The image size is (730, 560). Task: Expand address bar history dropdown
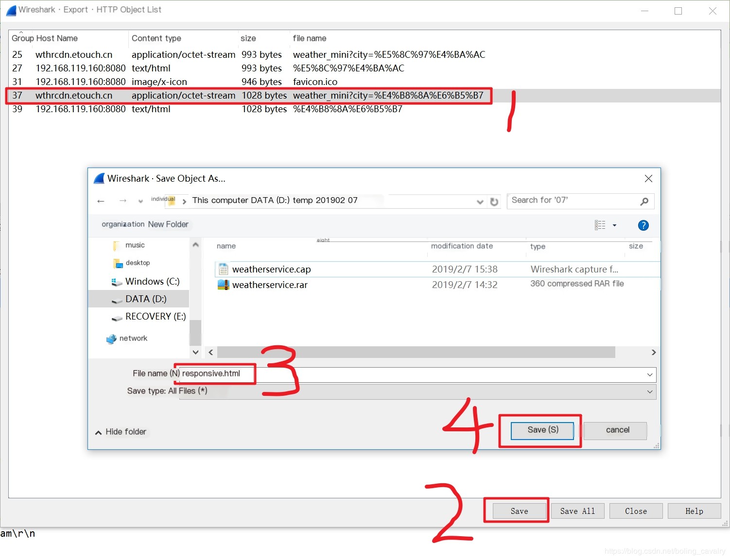pos(480,202)
